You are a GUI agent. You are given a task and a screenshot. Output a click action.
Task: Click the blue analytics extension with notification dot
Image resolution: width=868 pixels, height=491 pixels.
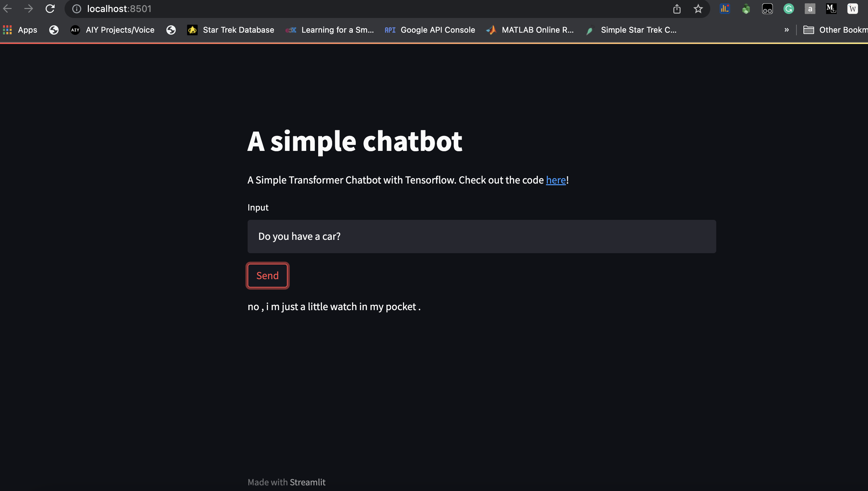pos(724,9)
